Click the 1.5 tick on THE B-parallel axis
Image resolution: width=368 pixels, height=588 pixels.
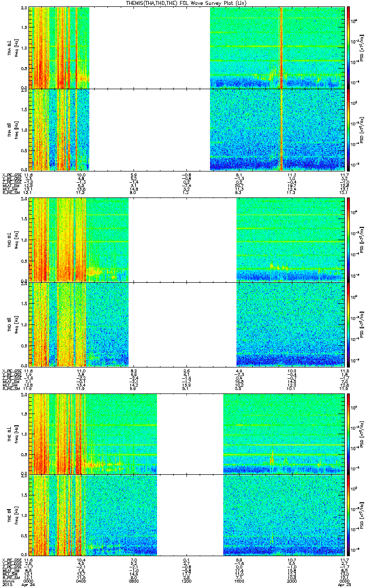tap(24, 495)
